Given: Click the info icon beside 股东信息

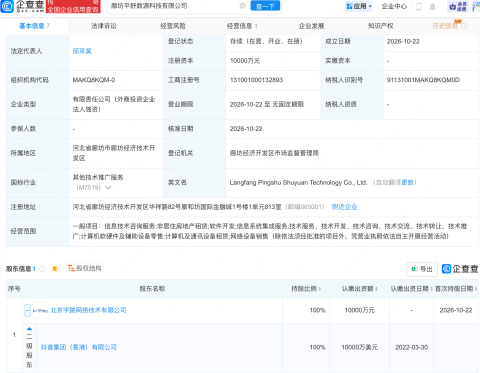Looking at the screenshot, I should (x=42, y=269).
